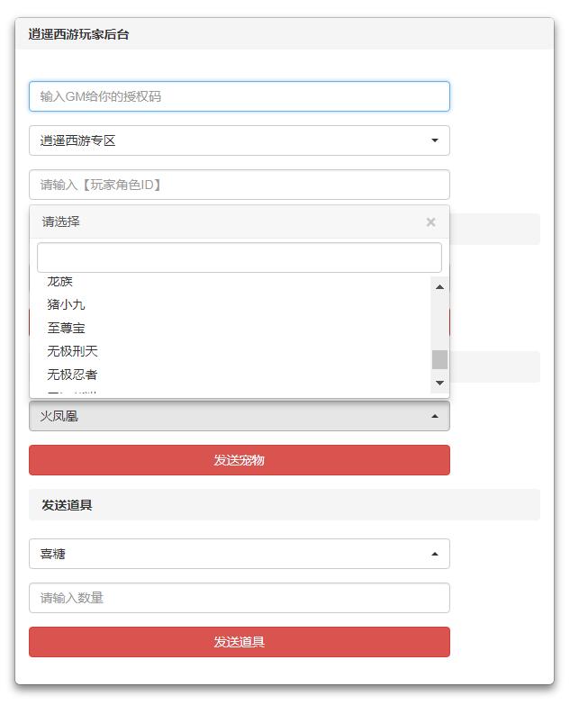The width and height of the screenshot is (588, 723).
Task: Choose 猪小九 in the list
Action: (x=67, y=305)
